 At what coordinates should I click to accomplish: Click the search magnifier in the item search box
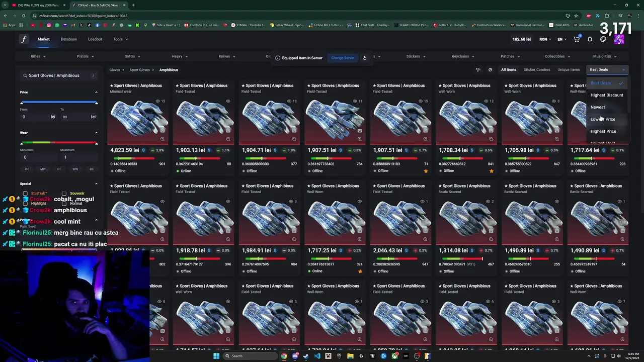(x=25, y=75)
